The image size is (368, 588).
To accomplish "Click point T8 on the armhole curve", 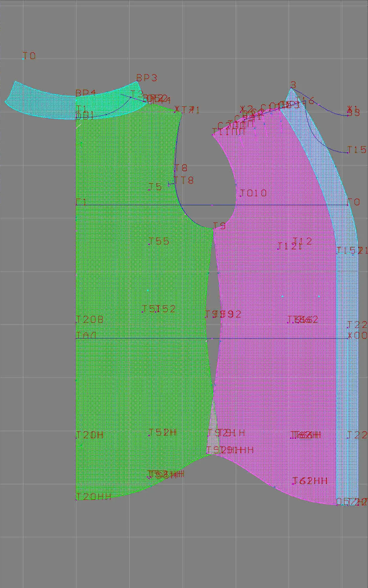I will pyautogui.click(x=175, y=171).
